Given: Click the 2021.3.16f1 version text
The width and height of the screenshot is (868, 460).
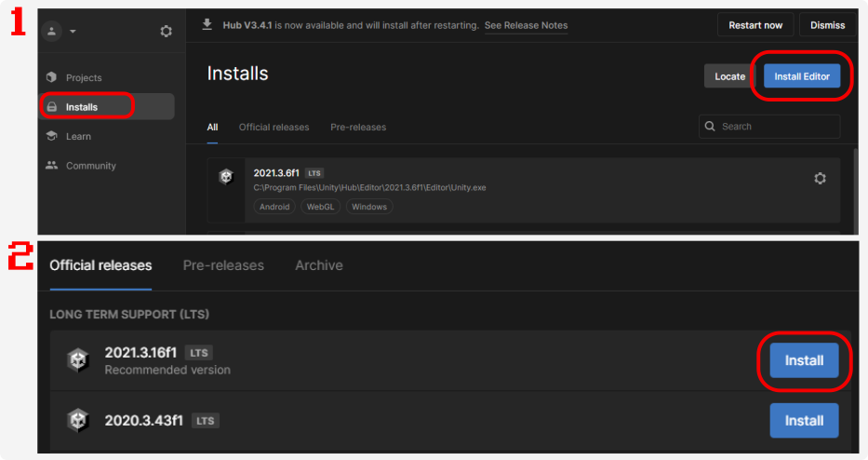Looking at the screenshot, I should 140,353.
